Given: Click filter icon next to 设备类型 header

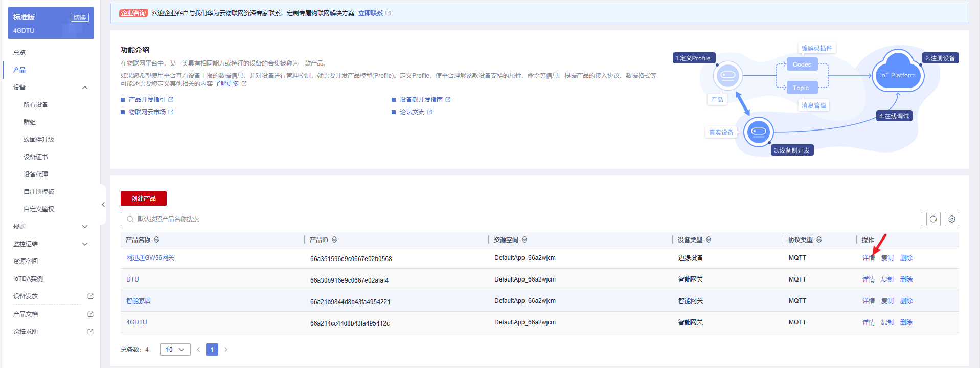Looking at the screenshot, I should click(x=709, y=240).
